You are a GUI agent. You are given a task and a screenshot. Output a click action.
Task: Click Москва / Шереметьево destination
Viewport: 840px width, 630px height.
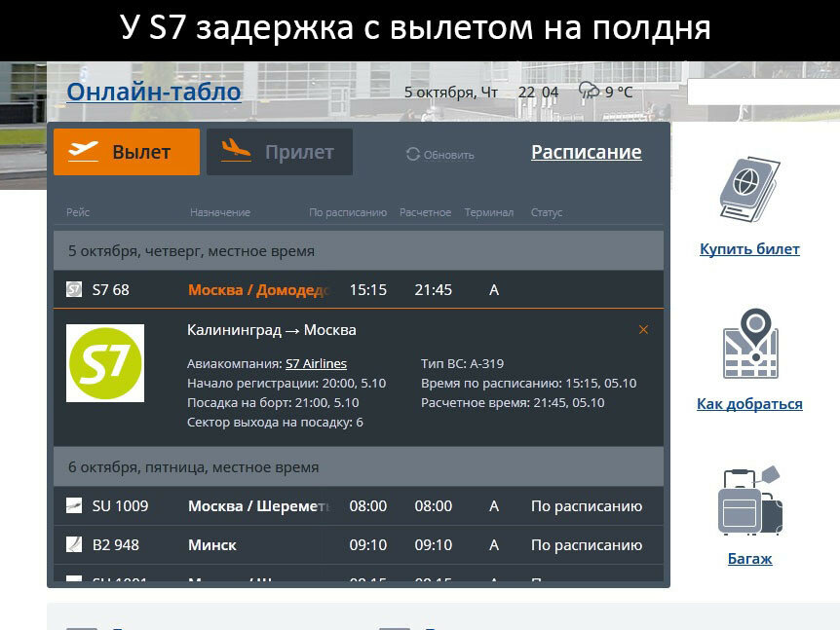click(260, 506)
